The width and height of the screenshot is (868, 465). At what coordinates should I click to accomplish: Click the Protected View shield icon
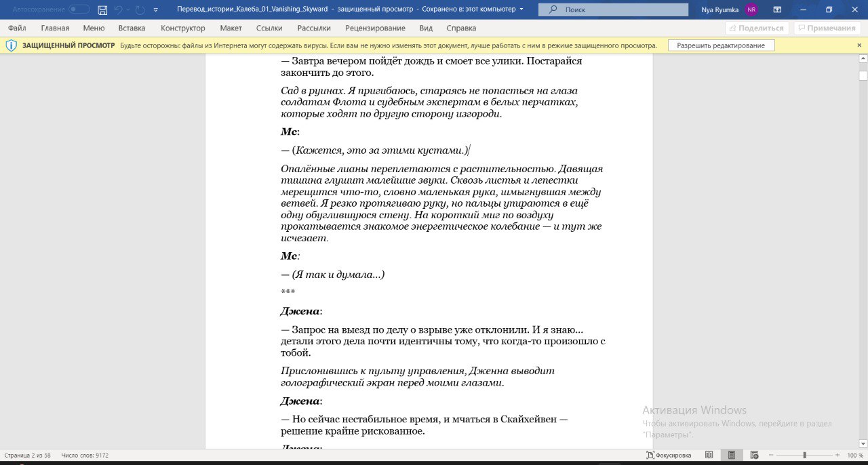(11, 45)
